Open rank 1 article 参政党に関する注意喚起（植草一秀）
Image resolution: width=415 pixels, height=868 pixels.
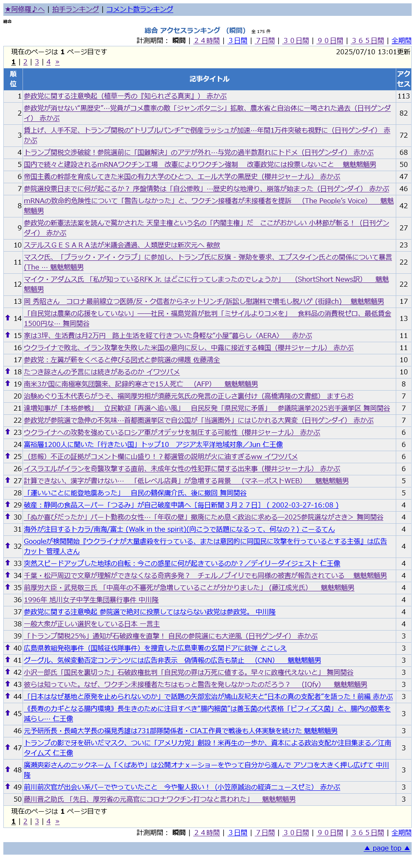point(125,96)
